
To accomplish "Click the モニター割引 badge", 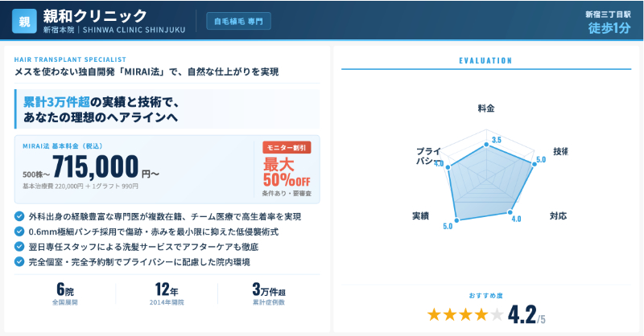I will (x=287, y=148).
